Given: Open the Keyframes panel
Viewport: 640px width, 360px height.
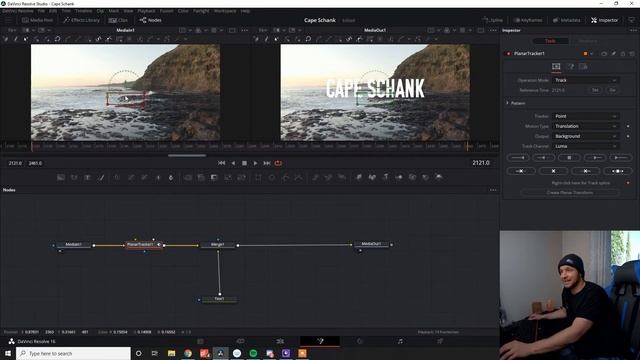Looking at the screenshot, I should point(528,20).
